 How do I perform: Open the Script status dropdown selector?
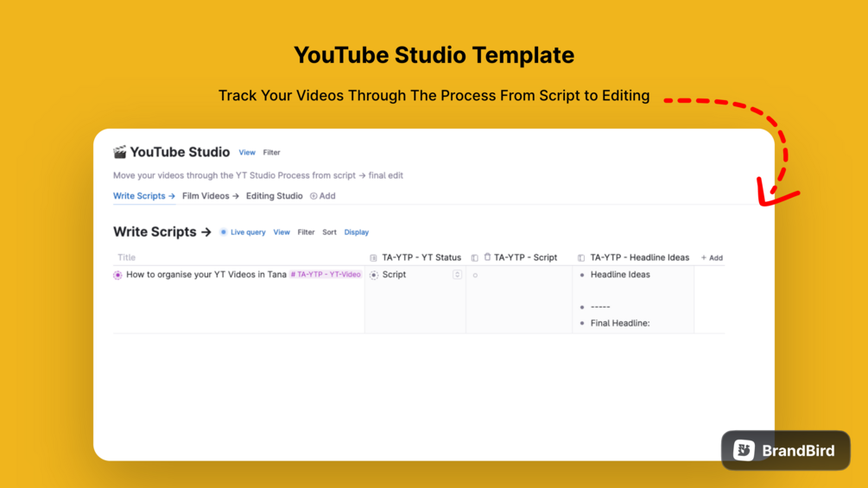click(x=457, y=275)
